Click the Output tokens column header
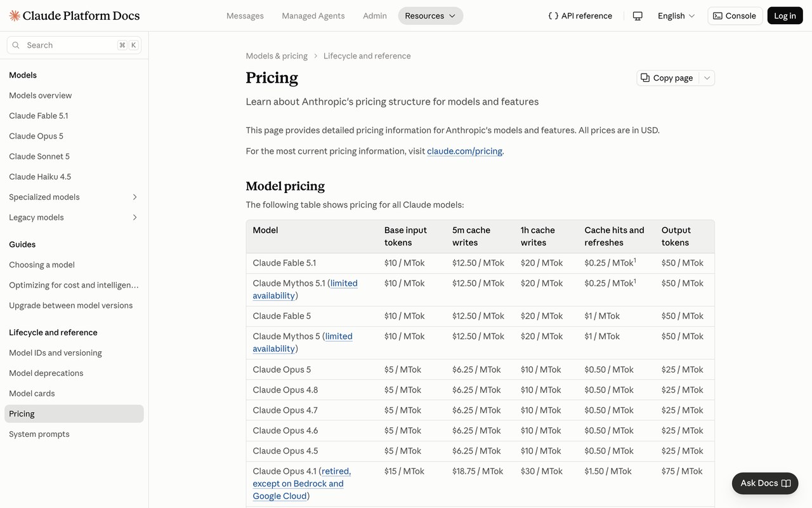Image resolution: width=812 pixels, height=508 pixels. [x=676, y=236]
